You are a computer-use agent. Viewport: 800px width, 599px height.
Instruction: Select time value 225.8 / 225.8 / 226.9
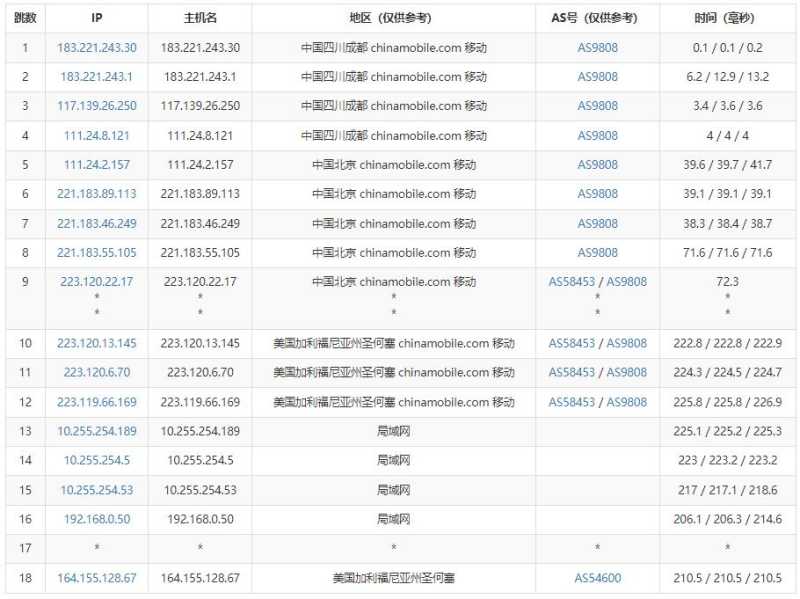click(728, 402)
